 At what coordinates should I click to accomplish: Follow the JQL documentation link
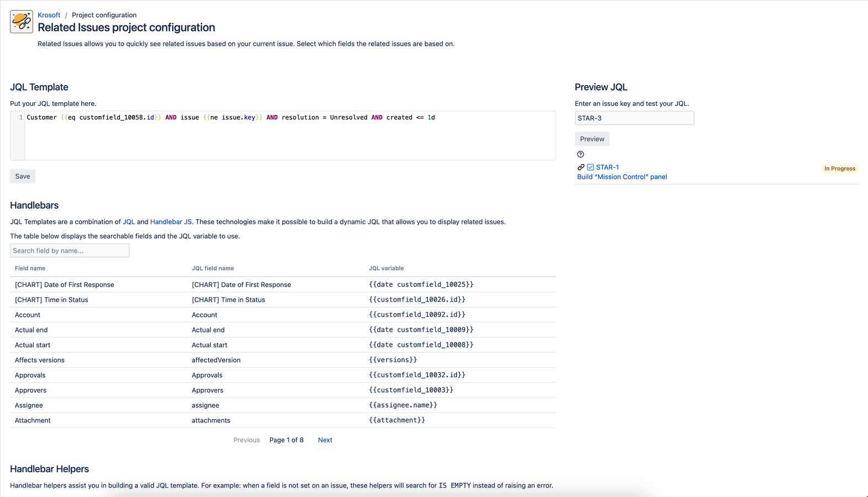click(x=129, y=222)
